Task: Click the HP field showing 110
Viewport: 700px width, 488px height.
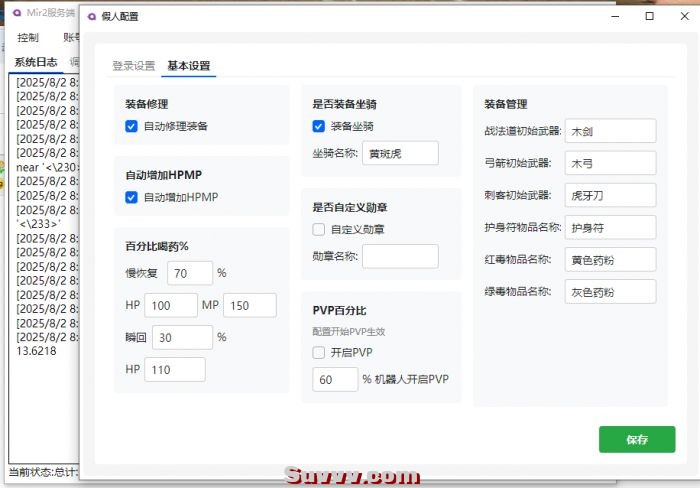Action: click(175, 370)
